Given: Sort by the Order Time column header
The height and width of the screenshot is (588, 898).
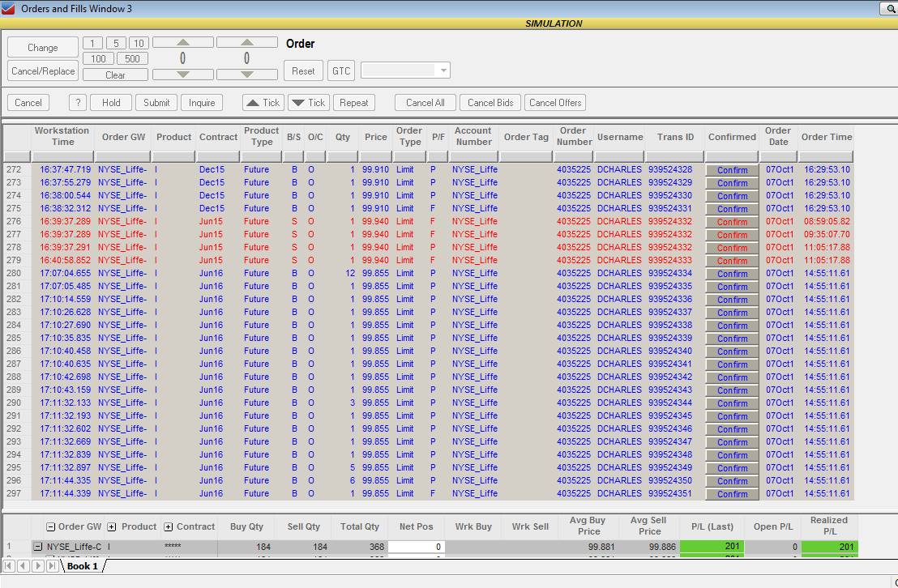Looking at the screenshot, I should (x=826, y=137).
